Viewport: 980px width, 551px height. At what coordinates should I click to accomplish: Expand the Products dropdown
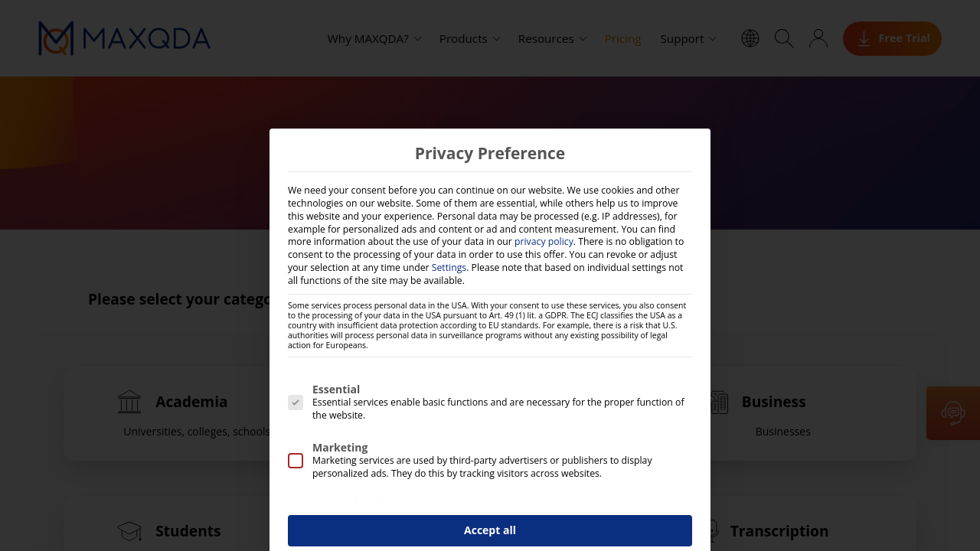(469, 39)
